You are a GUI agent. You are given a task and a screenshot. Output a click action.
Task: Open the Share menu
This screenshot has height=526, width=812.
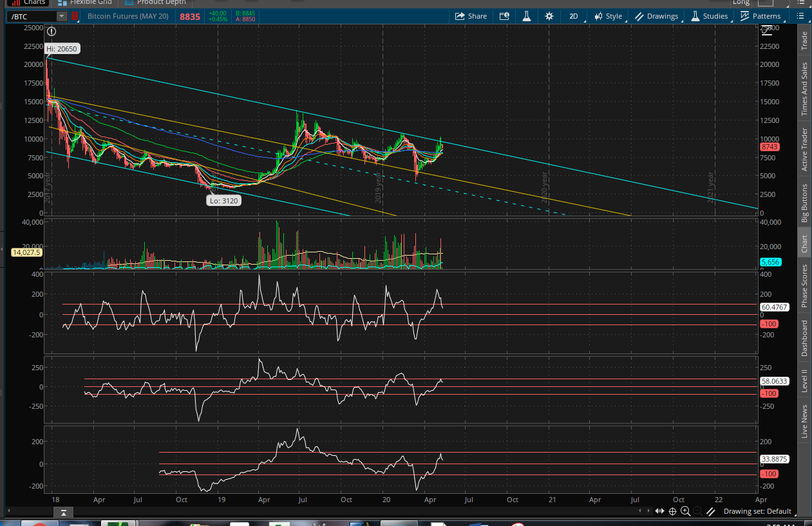(x=471, y=16)
